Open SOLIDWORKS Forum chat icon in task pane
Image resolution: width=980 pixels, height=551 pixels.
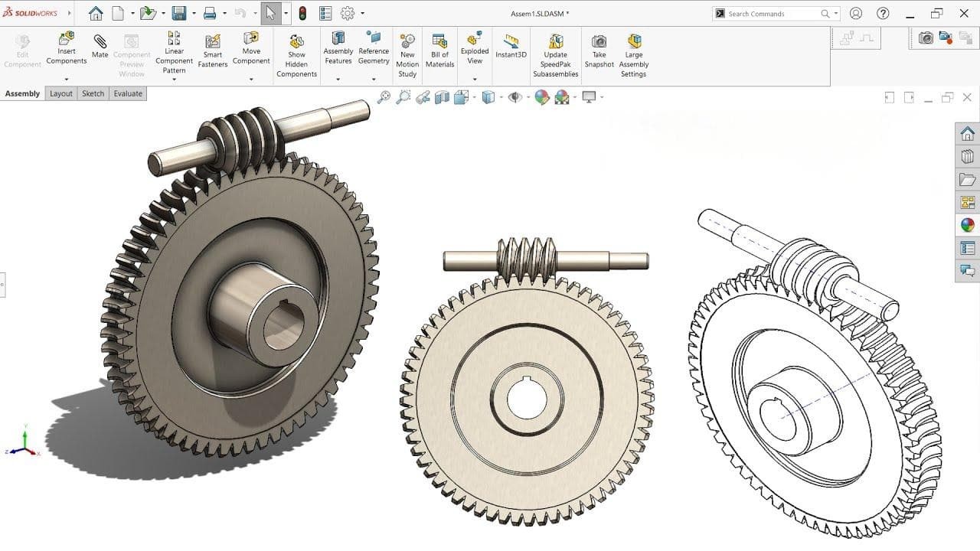click(x=968, y=270)
